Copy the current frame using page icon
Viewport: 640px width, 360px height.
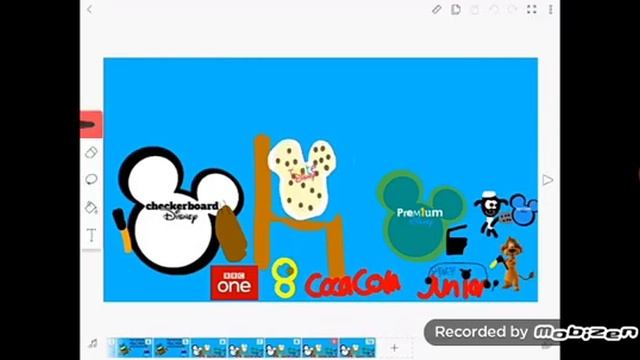point(456,9)
